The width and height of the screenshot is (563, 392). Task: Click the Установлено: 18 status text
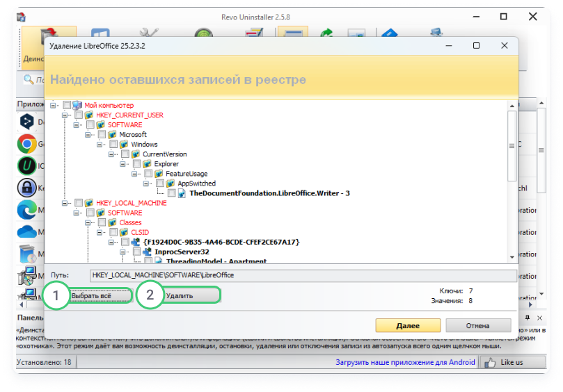[x=44, y=362]
